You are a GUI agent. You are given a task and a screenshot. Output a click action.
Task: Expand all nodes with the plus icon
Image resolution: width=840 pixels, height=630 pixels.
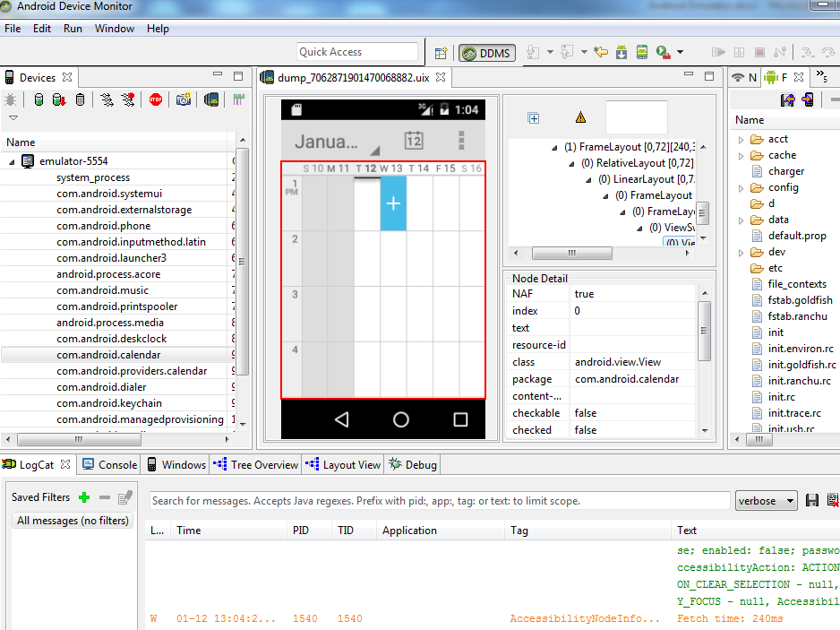534,118
